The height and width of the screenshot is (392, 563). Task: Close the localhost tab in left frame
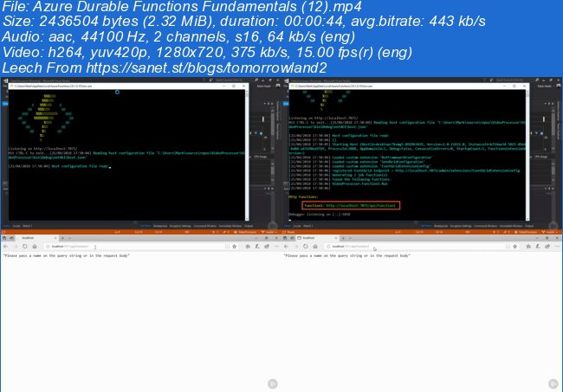[x=55, y=238]
